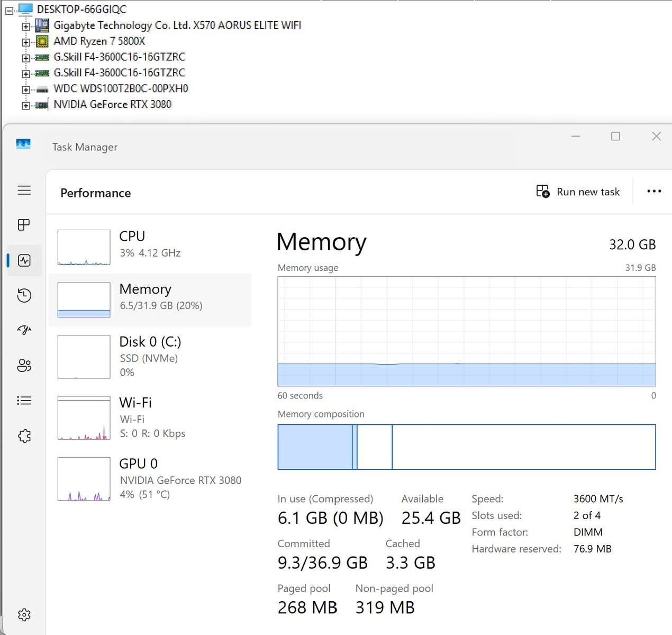The image size is (672, 635).
Task: Open Startup apps icon in sidebar
Action: [x=24, y=330]
